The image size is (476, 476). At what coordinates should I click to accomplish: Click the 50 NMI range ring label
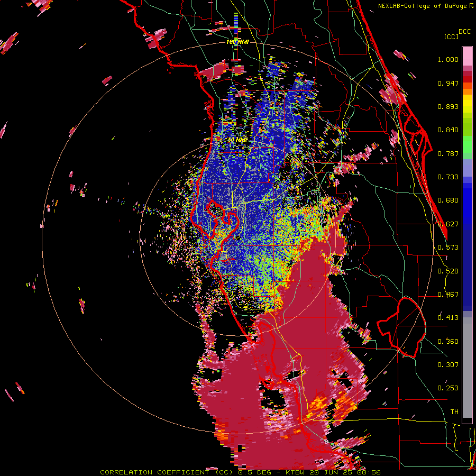(237, 140)
